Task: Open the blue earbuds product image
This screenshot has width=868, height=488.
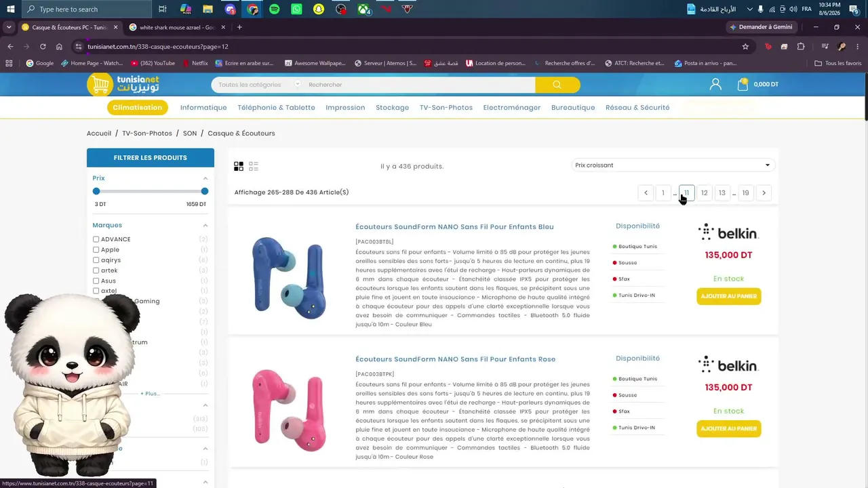Action: point(289,277)
